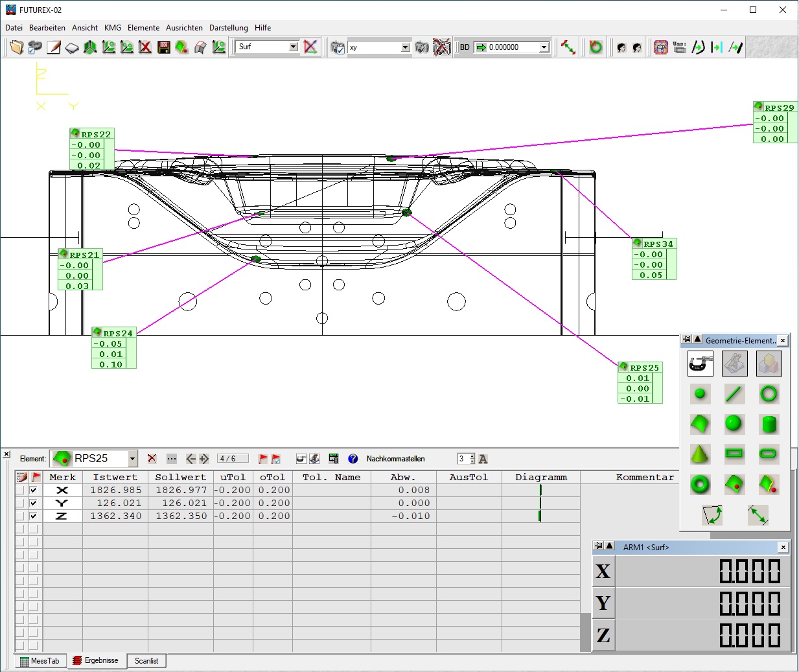Select the cone element in the Geometrie-Element panel

[701, 454]
